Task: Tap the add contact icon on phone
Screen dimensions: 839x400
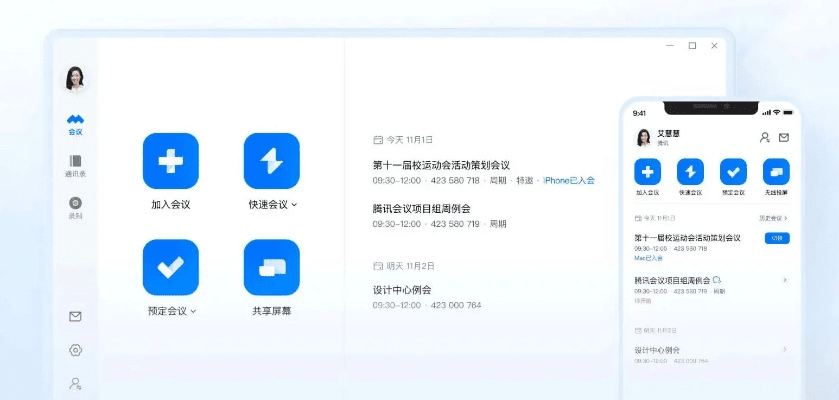Action: (765, 137)
